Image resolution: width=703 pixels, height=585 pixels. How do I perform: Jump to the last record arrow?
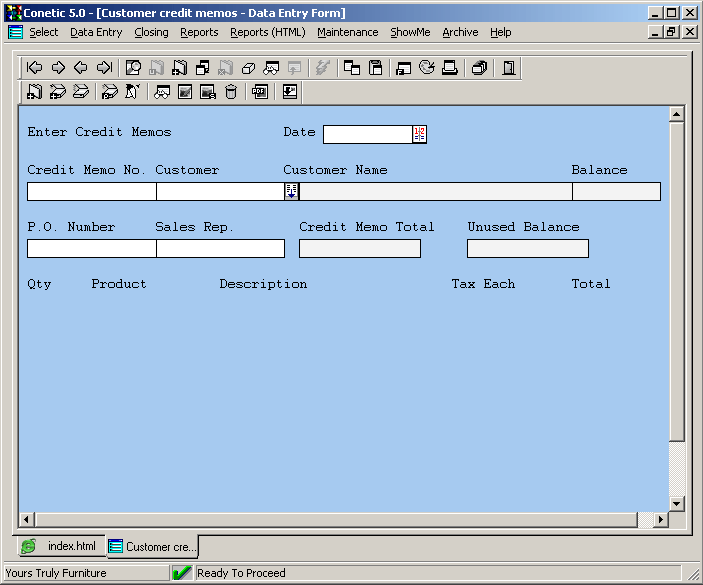pyautogui.click(x=104, y=68)
